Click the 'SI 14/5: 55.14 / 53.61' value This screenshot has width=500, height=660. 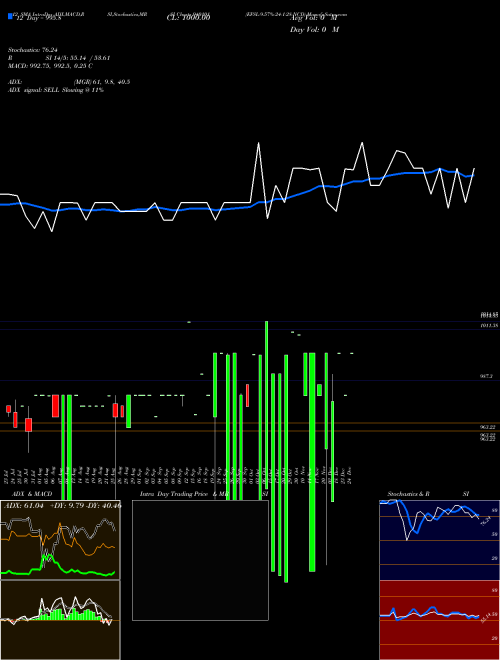[78, 58]
